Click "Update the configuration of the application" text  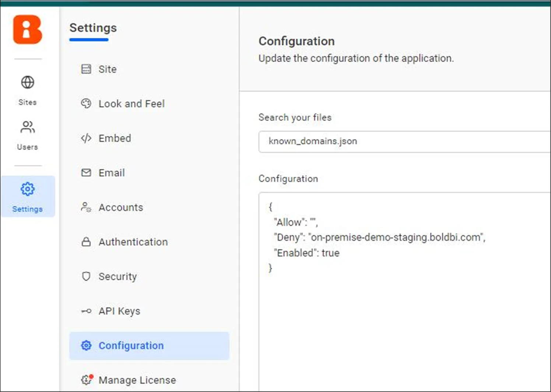pos(356,58)
